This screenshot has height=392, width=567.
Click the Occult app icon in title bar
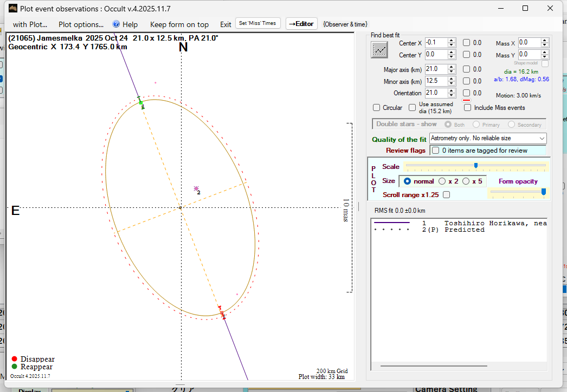(x=12, y=8)
